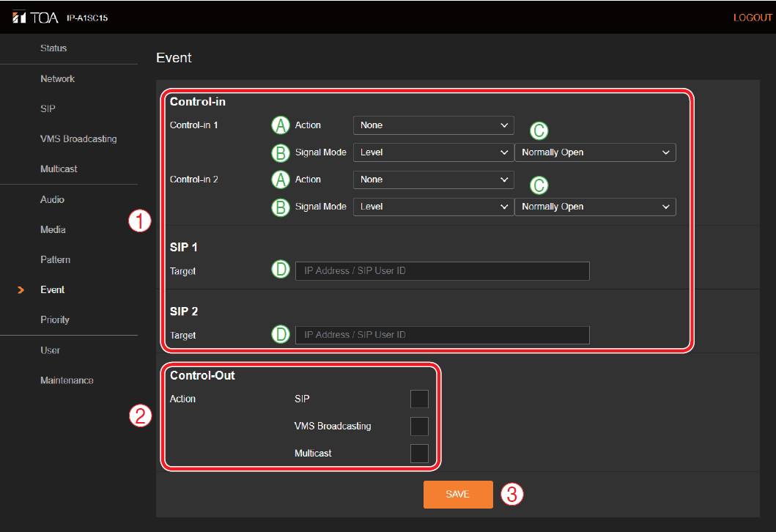Viewport: 776px width, 532px height.
Task: Enable Control-Out Multicast checkbox
Action: click(419, 454)
